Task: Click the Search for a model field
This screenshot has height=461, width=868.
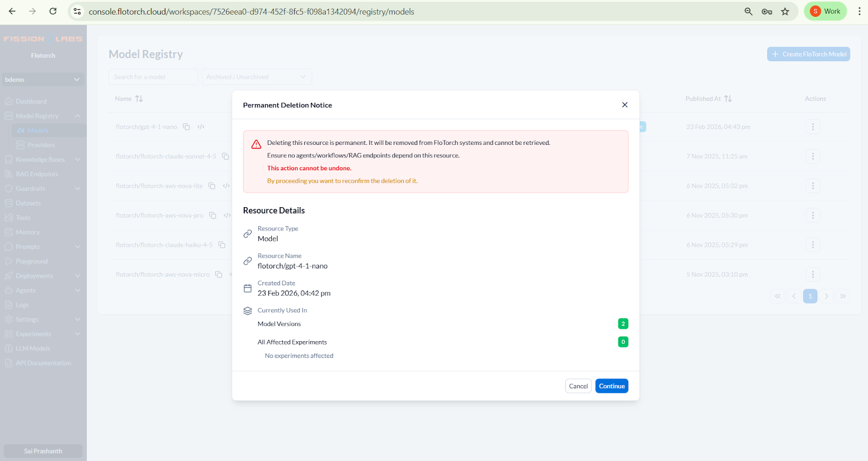Action: point(153,77)
